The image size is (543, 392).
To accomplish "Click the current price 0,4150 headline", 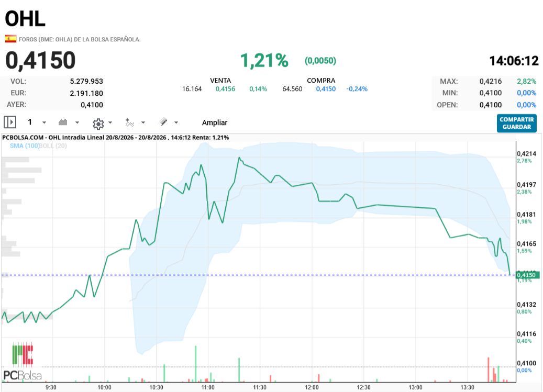I will 40,61.
